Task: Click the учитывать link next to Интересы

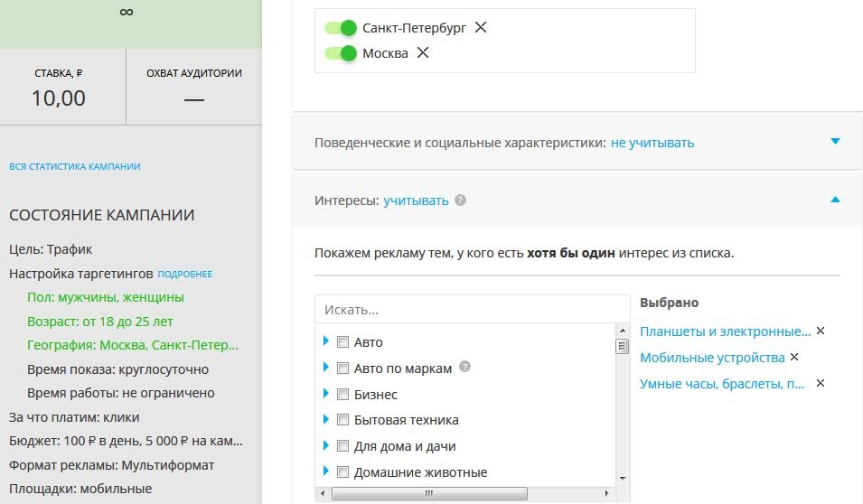Action: click(x=416, y=201)
